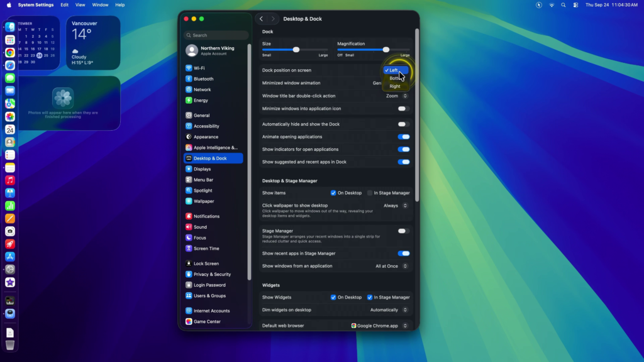This screenshot has width=644, height=362.
Task: Open Dim widgets on desktop dropdown
Action: coord(389,310)
